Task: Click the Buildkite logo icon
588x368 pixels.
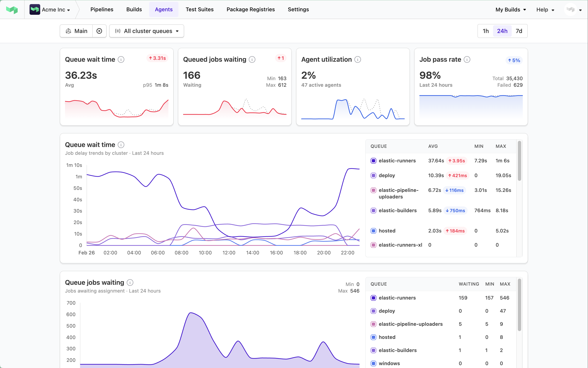Action: click(x=12, y=9)
